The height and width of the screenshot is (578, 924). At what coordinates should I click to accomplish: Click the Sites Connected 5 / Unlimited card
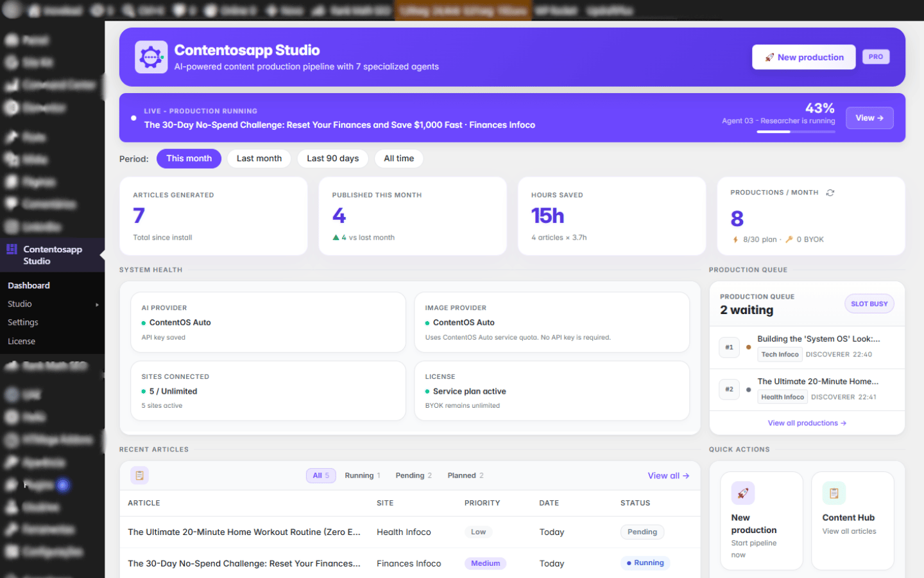click(x=268, y=390)
